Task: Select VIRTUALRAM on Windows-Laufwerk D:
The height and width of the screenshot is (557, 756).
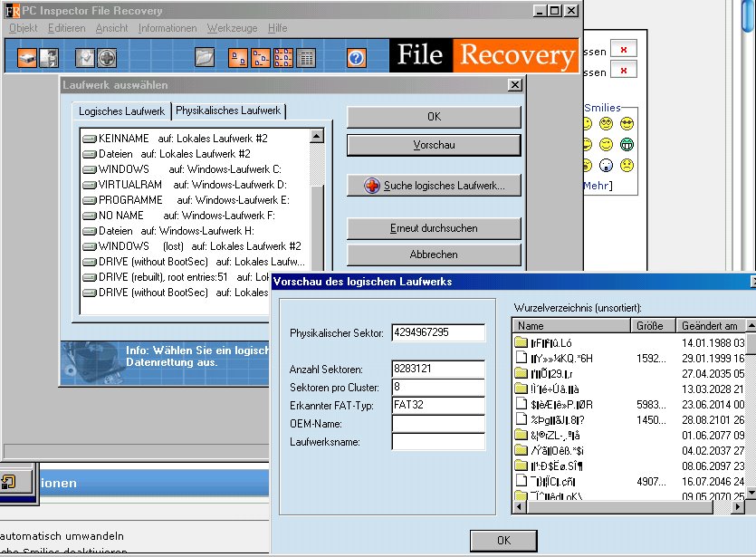Action: pyautogui.click(x=185, y=185)
